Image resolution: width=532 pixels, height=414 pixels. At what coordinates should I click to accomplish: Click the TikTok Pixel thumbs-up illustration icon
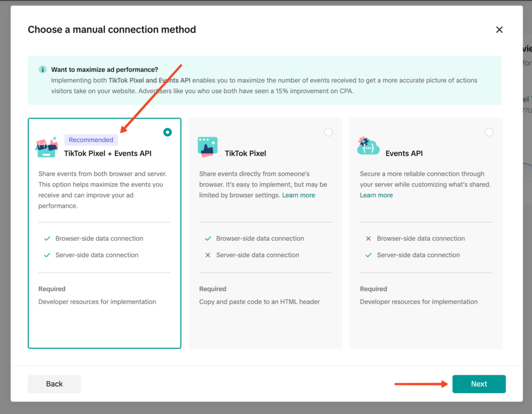[208, 147]
